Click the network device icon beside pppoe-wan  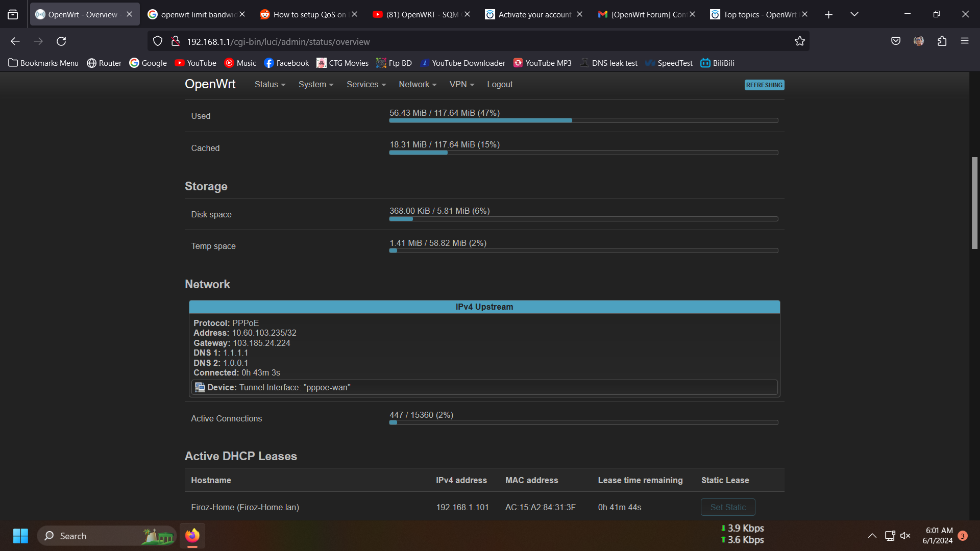[200, 387]
